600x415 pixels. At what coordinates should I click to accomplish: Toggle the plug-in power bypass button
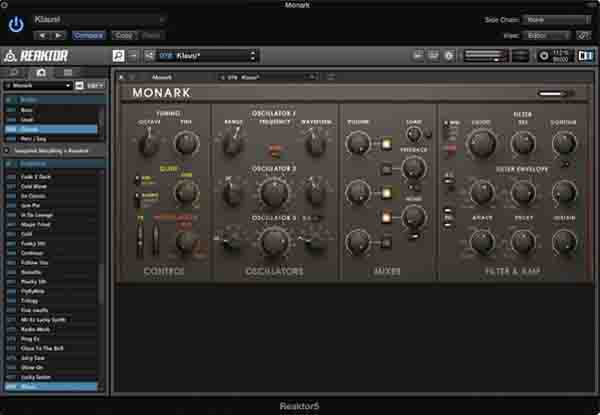tap(16, 25)
